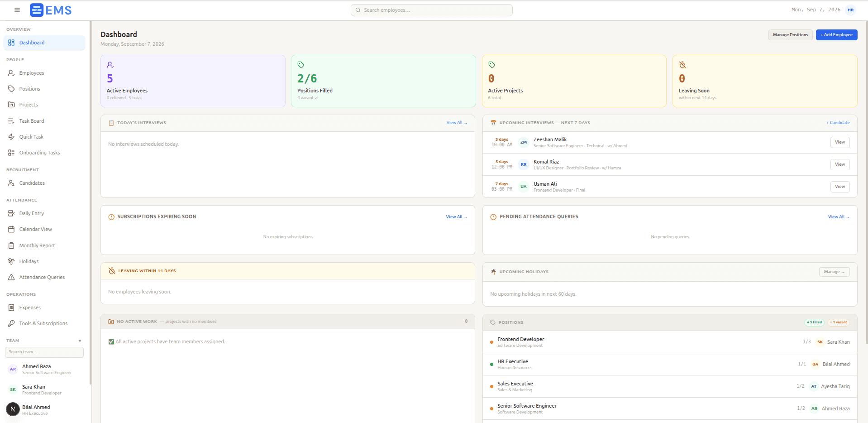Click the Search employees field
This screenshot has width=868, height=423.
click(432, 10)
